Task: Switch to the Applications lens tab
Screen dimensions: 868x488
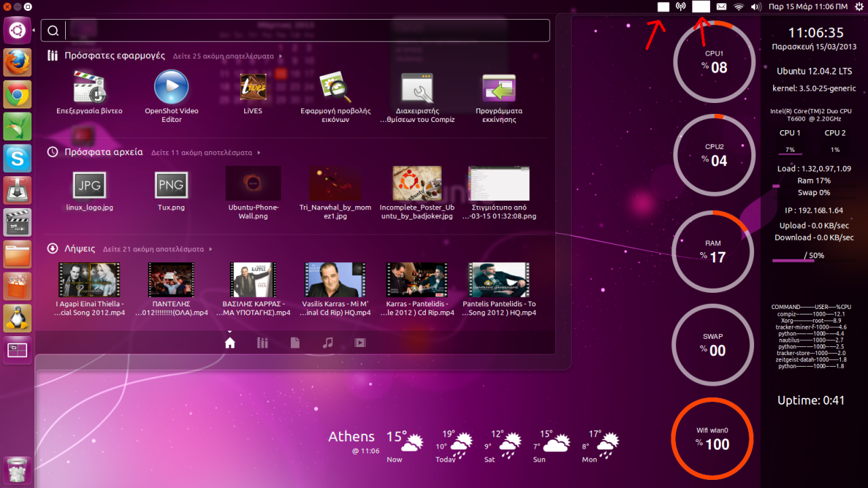Action: coord(262,343)
